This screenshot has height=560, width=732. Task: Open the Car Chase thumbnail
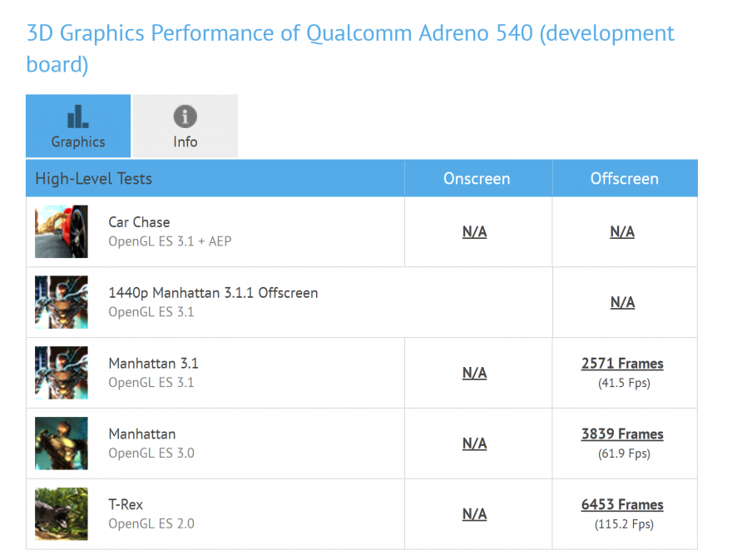pos(62,231)
